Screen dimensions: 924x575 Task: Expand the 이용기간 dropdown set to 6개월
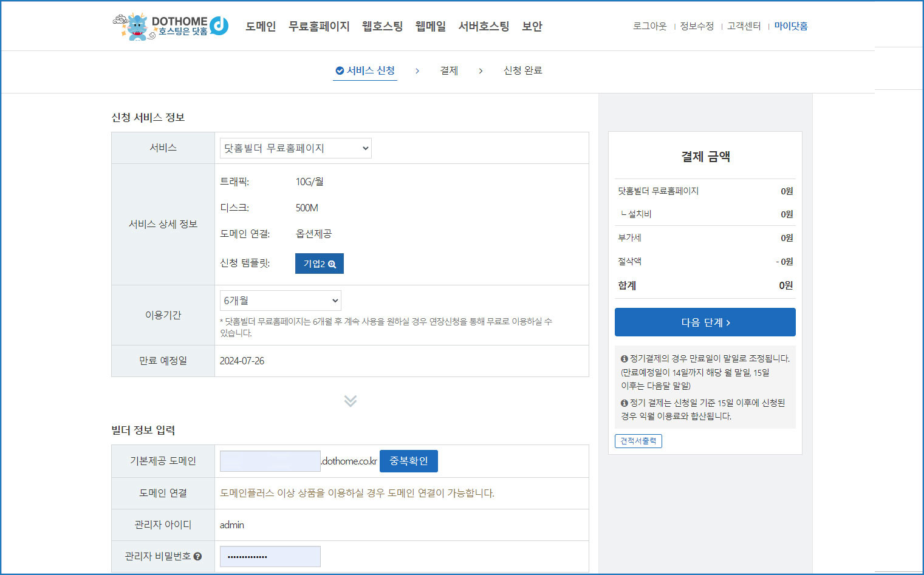280,301
